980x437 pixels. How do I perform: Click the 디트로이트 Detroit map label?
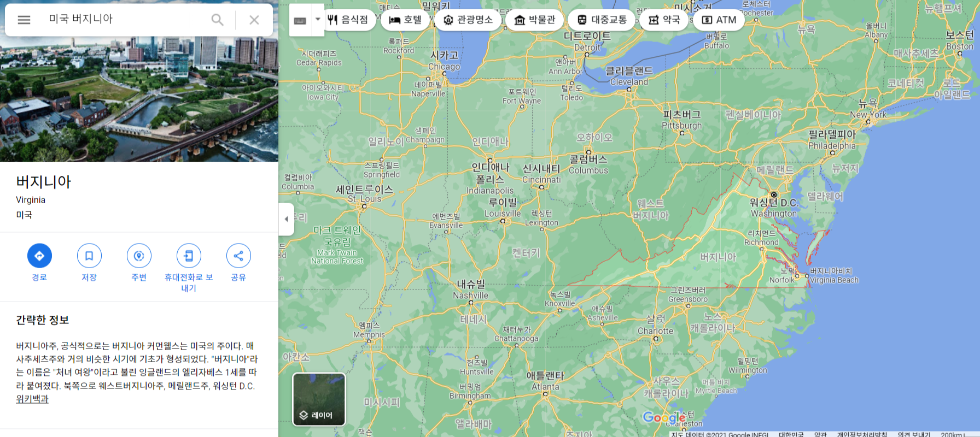click(587, 42)
